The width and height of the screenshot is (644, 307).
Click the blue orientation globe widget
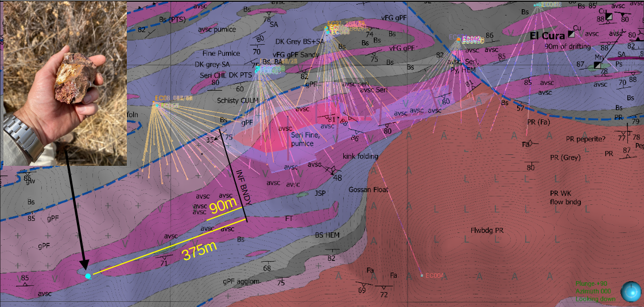(630, 292)
